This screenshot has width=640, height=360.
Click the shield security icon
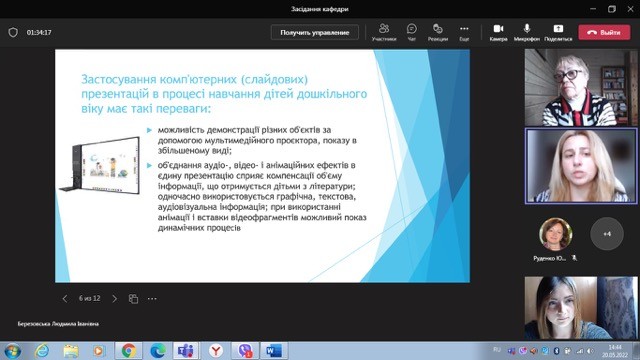pos(13,32)
